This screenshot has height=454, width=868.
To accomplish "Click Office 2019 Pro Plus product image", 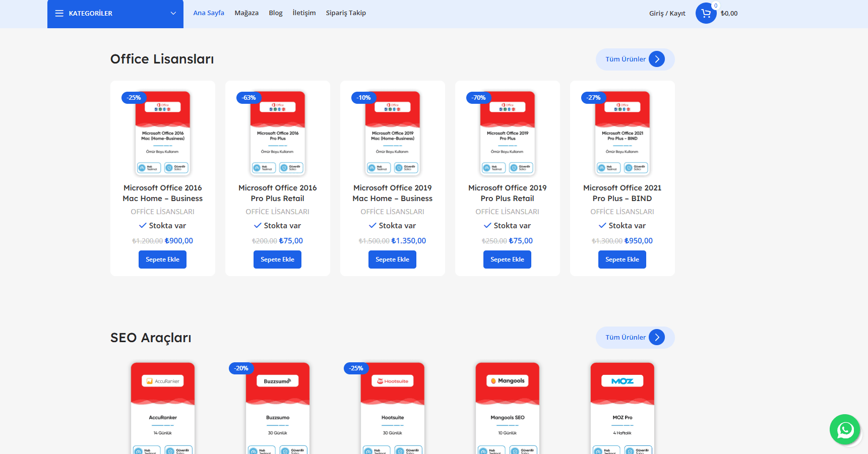I will pos(508,133).
